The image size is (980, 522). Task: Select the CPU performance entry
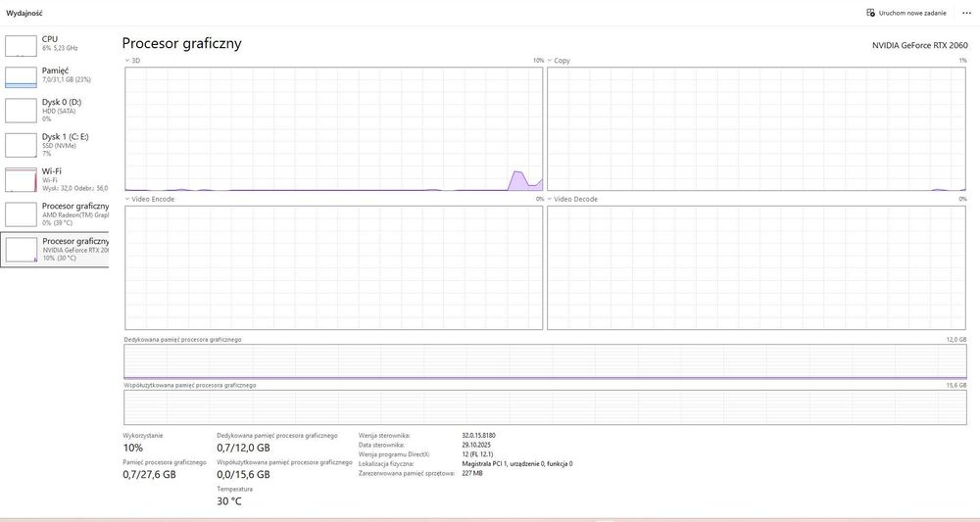[55, 45]
